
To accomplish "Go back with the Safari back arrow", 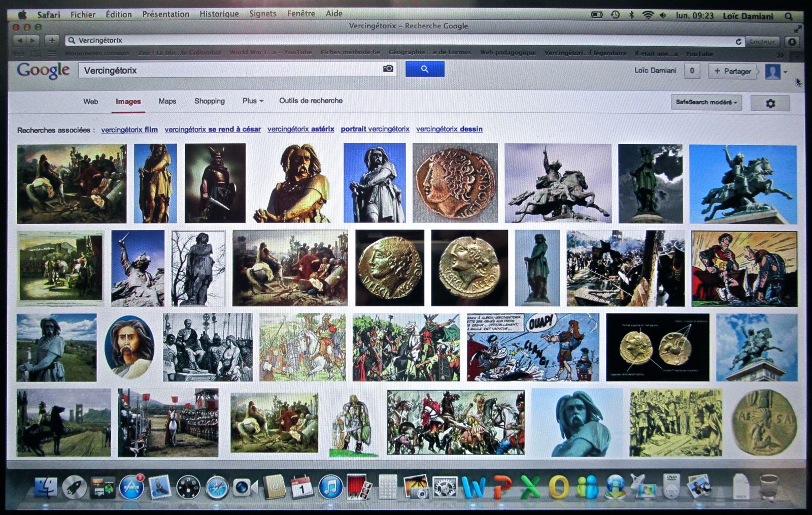I will pyautogui.click(x=20, y=40).
